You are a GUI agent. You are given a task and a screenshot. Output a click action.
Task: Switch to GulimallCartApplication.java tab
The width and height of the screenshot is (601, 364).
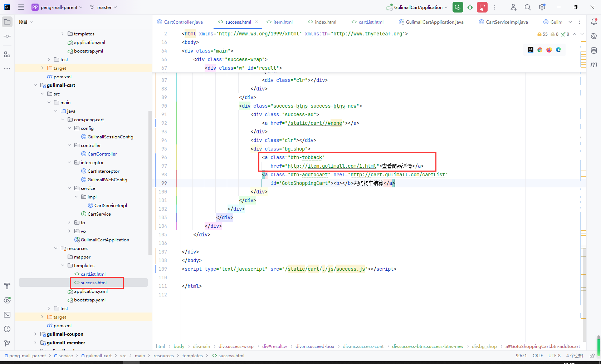[x=431, y=22]
